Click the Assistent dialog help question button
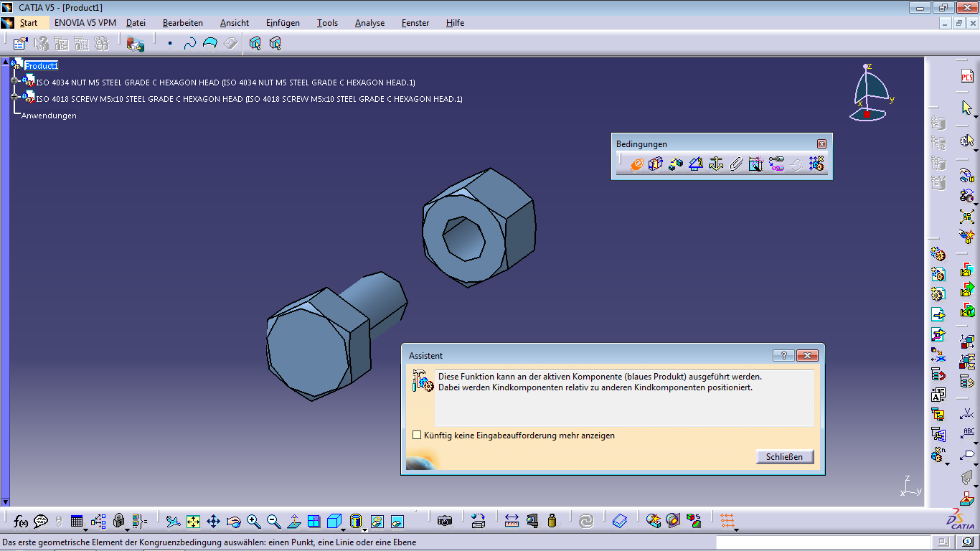 click(x=783, y=355)
